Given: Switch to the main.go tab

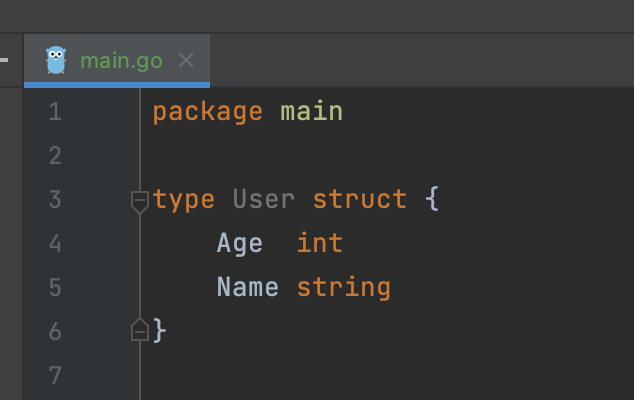Looking at the screenshot, I should point(121,60).
